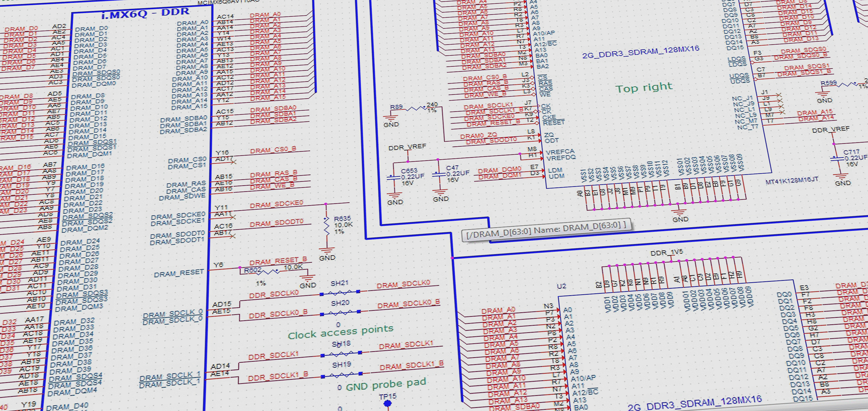Select the 'Top right' text annotation
868x411 pixels.
[x=644, y=88]
